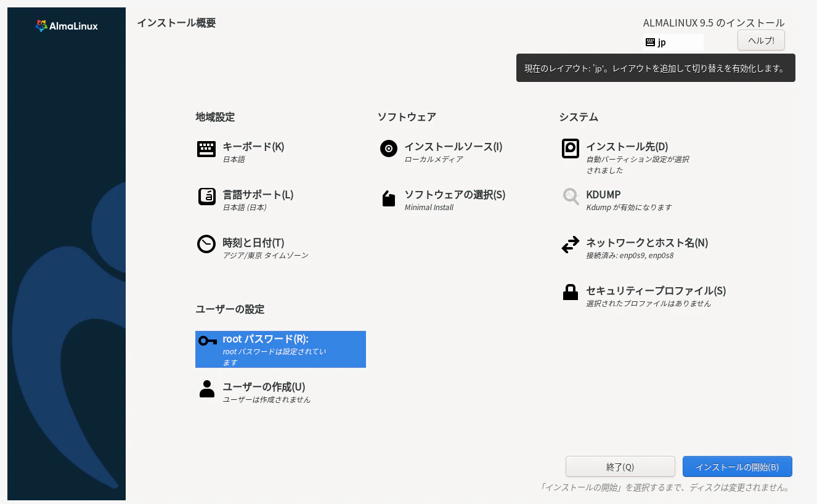
Task: Click the ローカルメディア status text
Action: pyautogui.click(x=434, y=160)
